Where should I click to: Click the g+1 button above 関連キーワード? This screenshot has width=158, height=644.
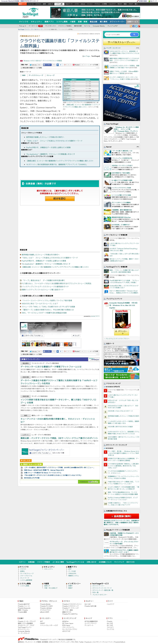point(65,65)
